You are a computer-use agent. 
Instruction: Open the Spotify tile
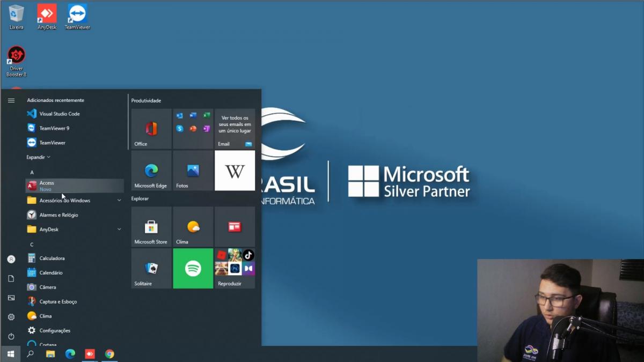tap(193, 268)
